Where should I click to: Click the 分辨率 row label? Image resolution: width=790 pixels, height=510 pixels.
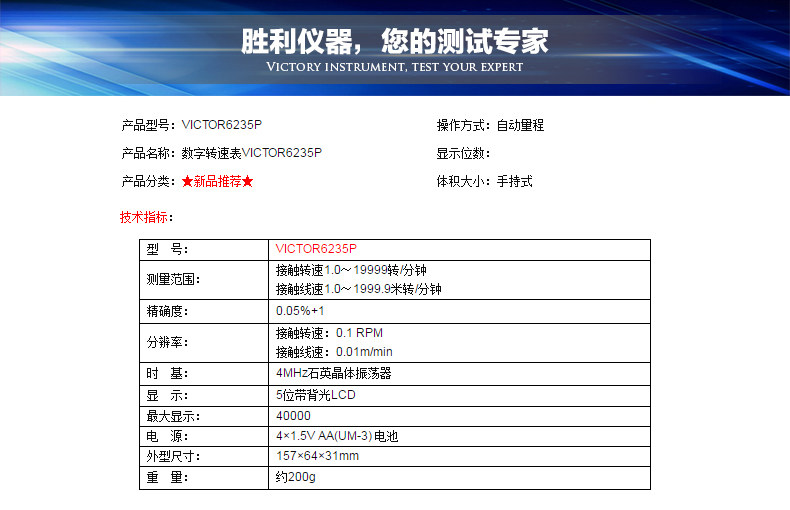click(167, 342)
